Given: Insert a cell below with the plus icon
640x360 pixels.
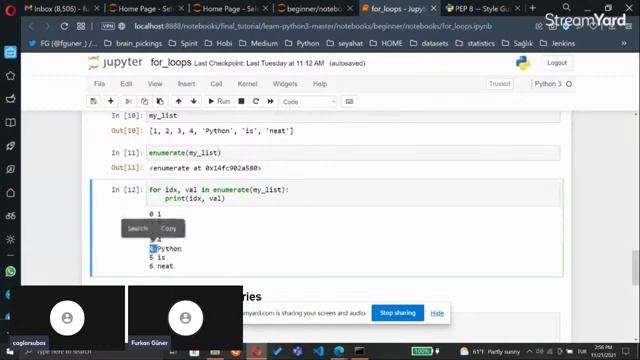Looking at the screenshot, I should click(111, 101).
